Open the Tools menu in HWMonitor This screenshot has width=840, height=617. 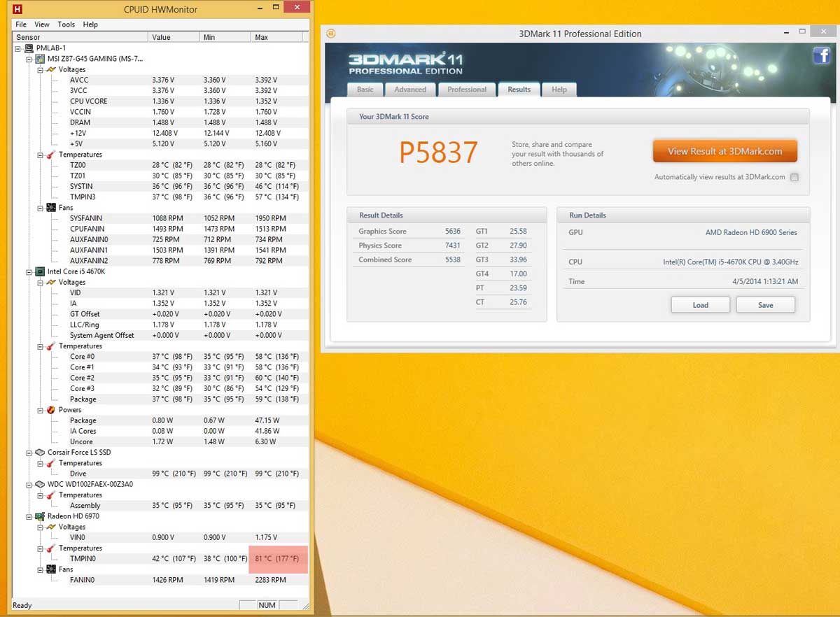pos(66,24)
